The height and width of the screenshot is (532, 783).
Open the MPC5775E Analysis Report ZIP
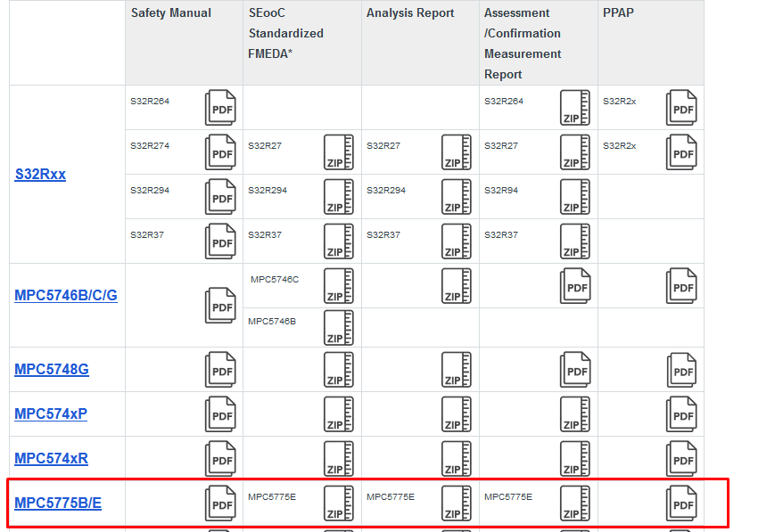457,503
